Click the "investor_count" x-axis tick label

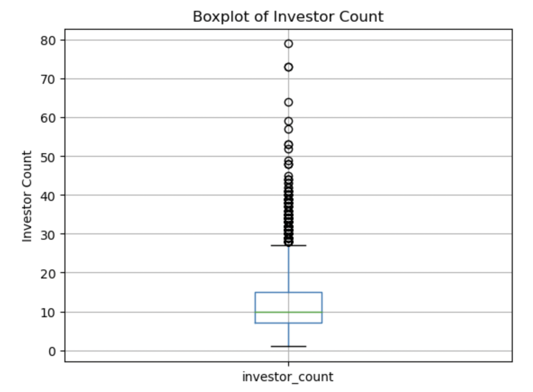pos(288,377)
